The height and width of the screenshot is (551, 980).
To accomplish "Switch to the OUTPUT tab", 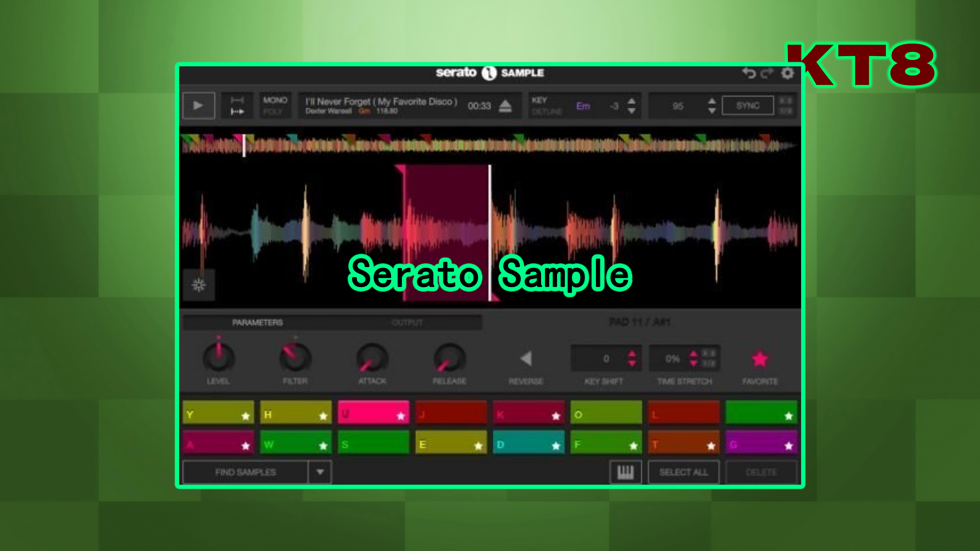I will click(407, 322).
